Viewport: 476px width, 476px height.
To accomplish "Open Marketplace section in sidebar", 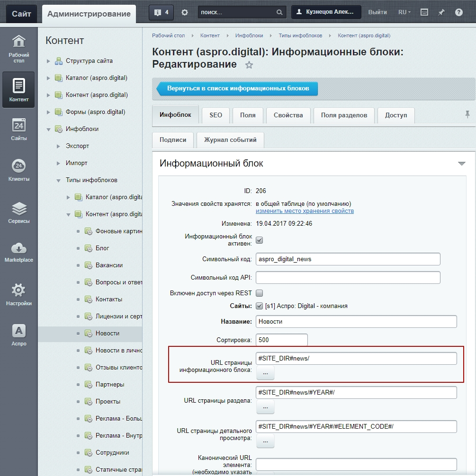I will pos(18,252).
